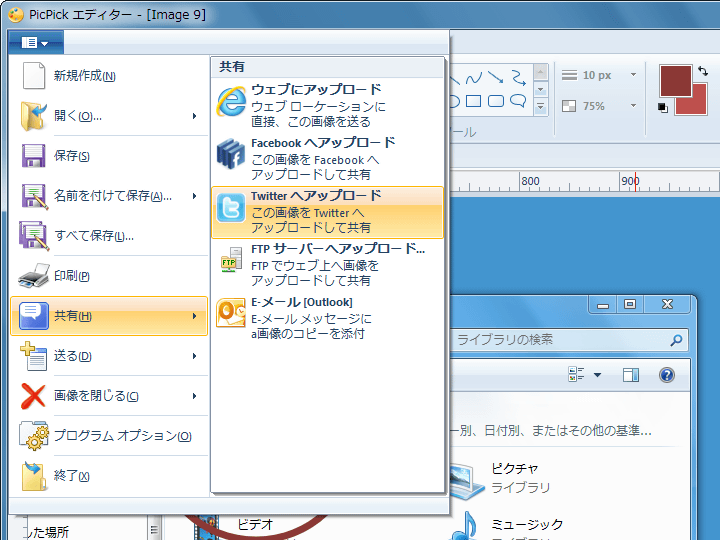720x540 pixels.
Task: Pick the lighter red background color swatch
Action: click(x=697, y=105)
